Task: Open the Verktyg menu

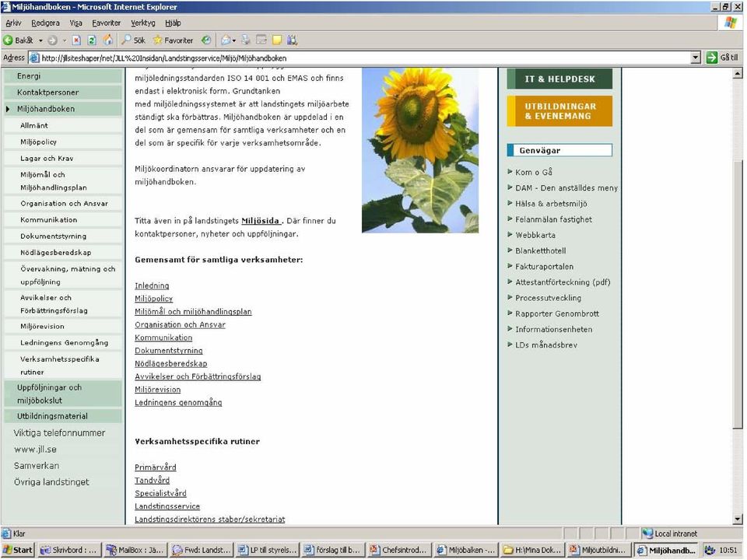Action: 143,23
